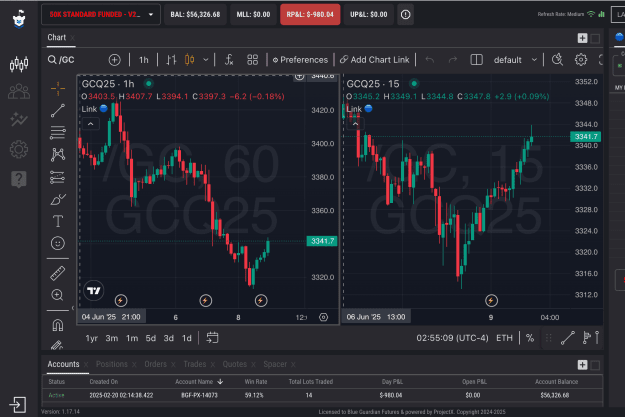Toggle the magnet snap mode
Screen dimensions: 625x417
[58, 325]
